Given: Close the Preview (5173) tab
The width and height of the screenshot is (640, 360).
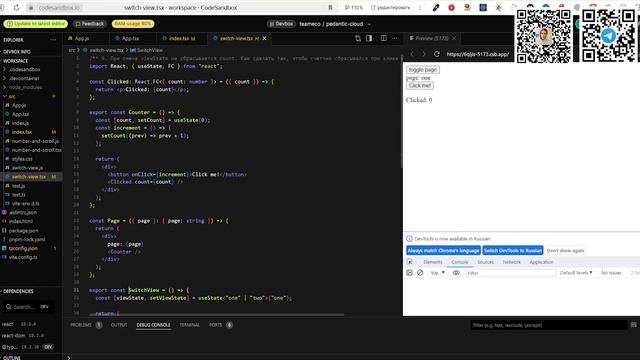Looking at the screenshot, I should point(454,38).
